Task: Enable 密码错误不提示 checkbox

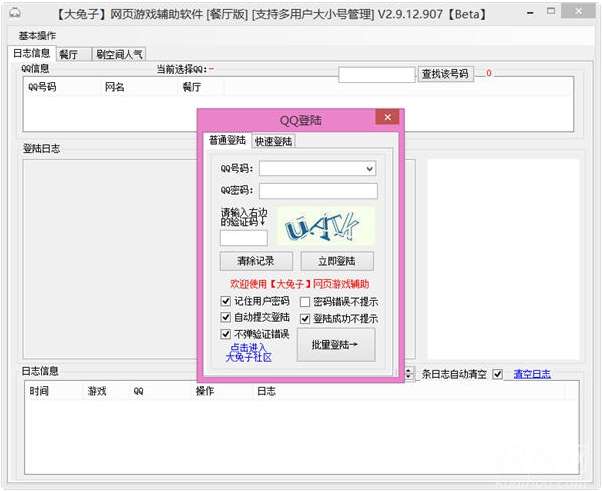Action: 305,302
